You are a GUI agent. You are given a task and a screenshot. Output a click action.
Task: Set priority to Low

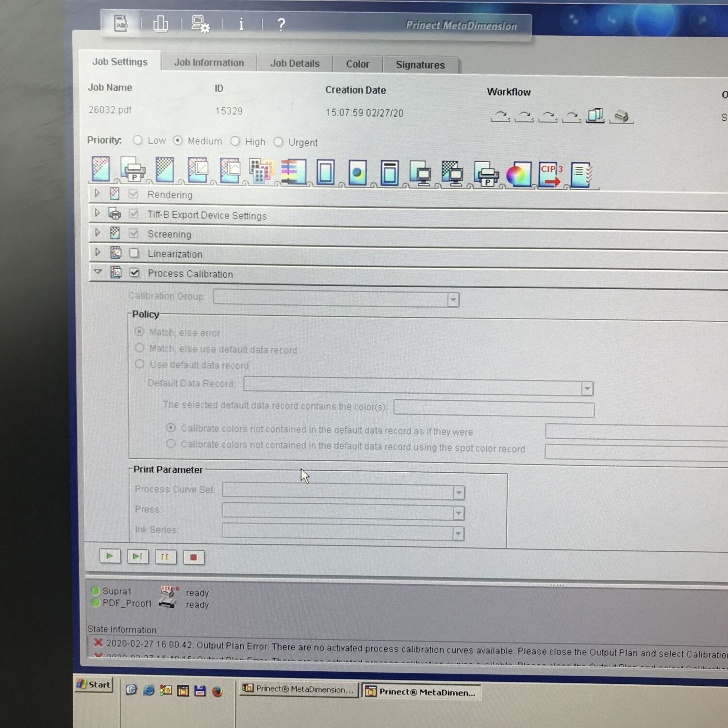(138, 140)
